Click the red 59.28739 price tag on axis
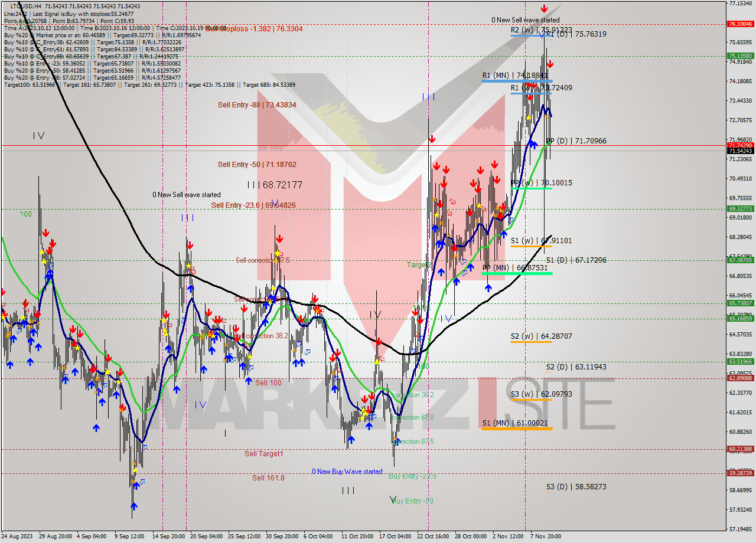The width and height of the screenshot is (756, 543). click(x=741, y=473)
